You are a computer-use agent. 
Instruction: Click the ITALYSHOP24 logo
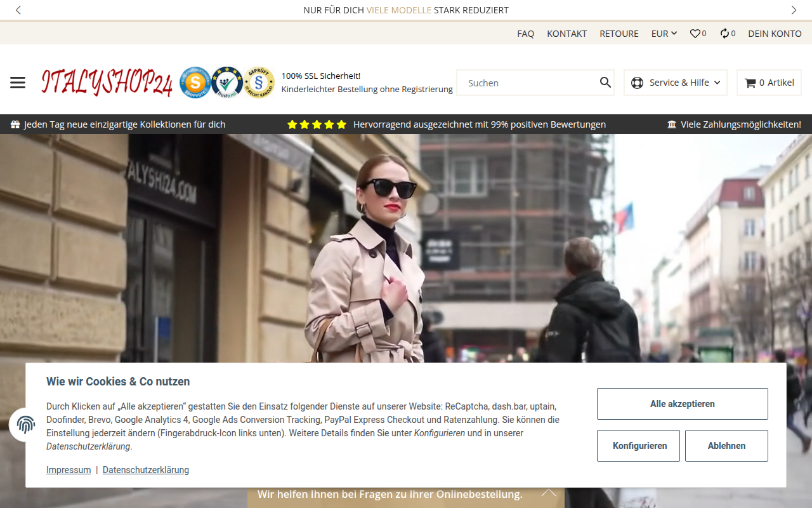tap(107, 83)
